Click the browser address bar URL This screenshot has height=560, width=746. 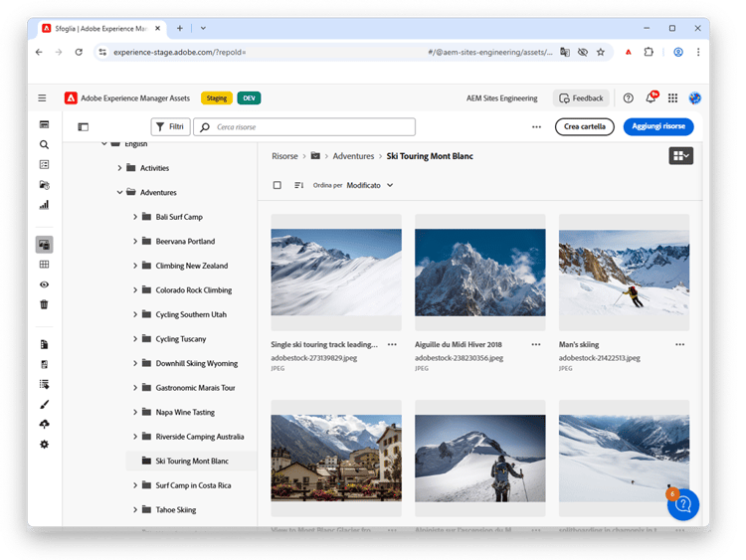point(333,52)
